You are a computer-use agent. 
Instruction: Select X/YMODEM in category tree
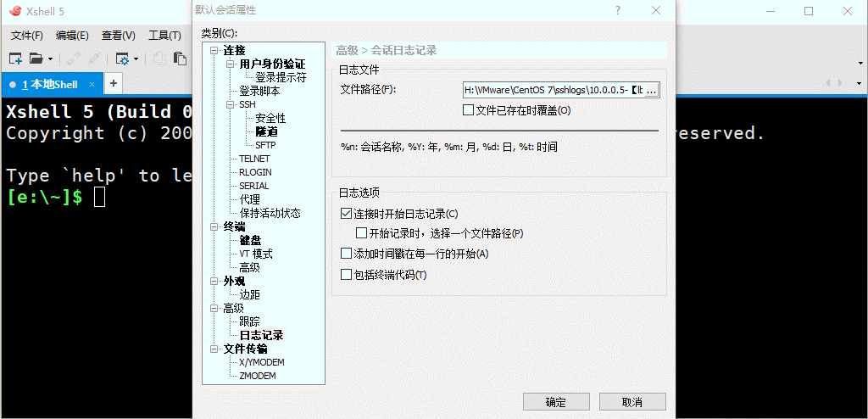[x=262, y=362]
